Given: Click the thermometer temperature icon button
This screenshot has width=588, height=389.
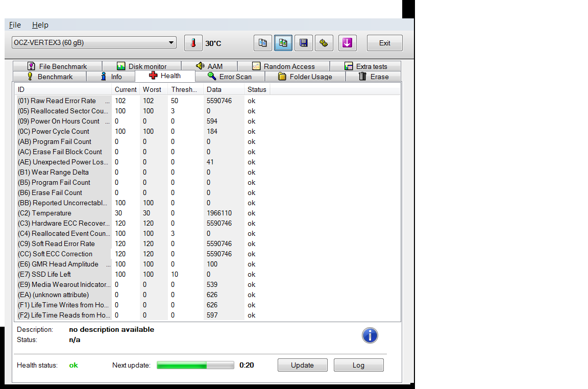Looking at the screenshot, I should pos(193,43).
